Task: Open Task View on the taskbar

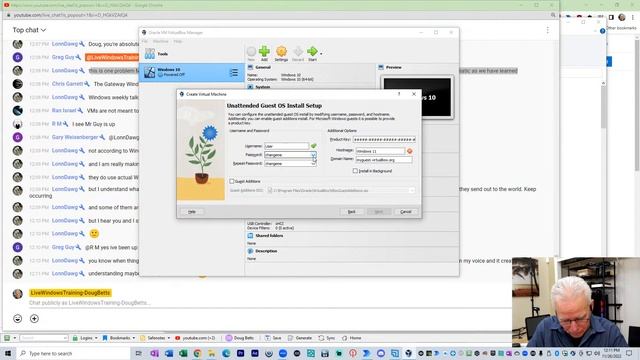Action: [138, 353]
